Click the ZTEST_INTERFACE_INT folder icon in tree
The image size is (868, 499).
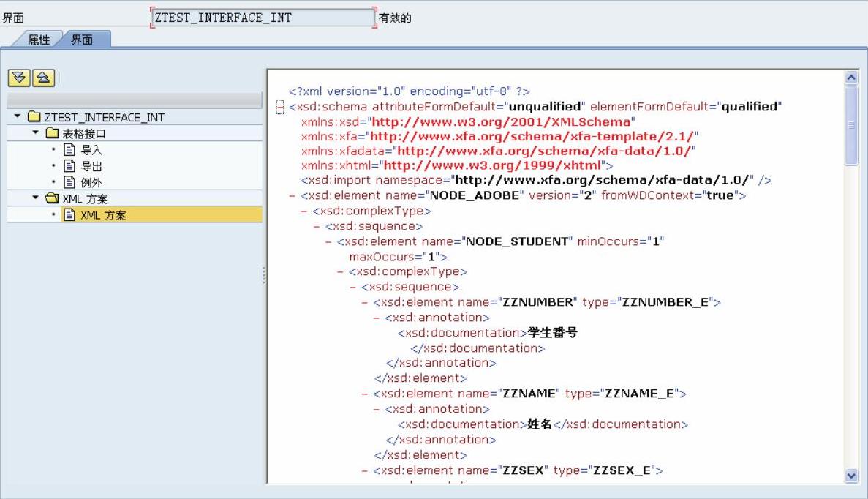pyautogui.click(x=34, y=117)
